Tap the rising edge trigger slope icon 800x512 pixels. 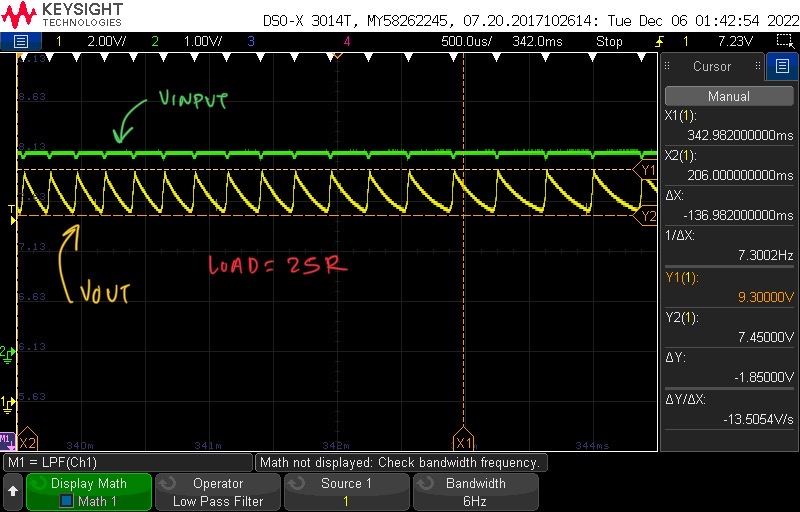point(660,41)
